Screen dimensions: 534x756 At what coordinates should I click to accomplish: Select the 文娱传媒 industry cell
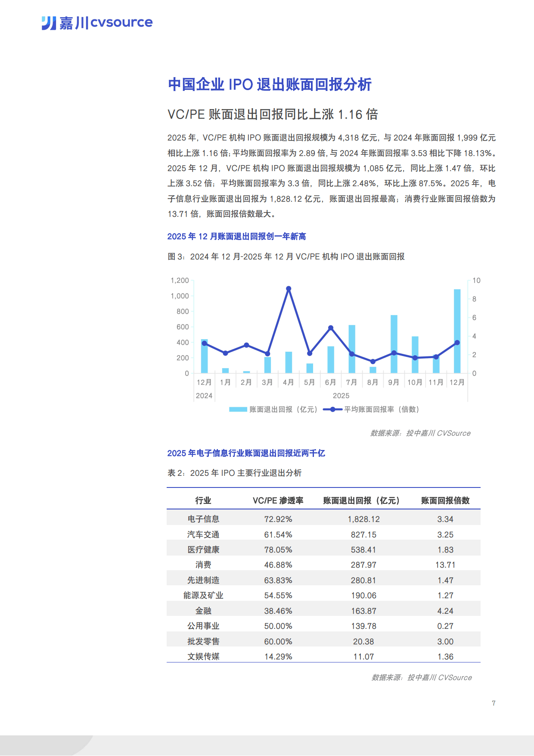[203, 656]
